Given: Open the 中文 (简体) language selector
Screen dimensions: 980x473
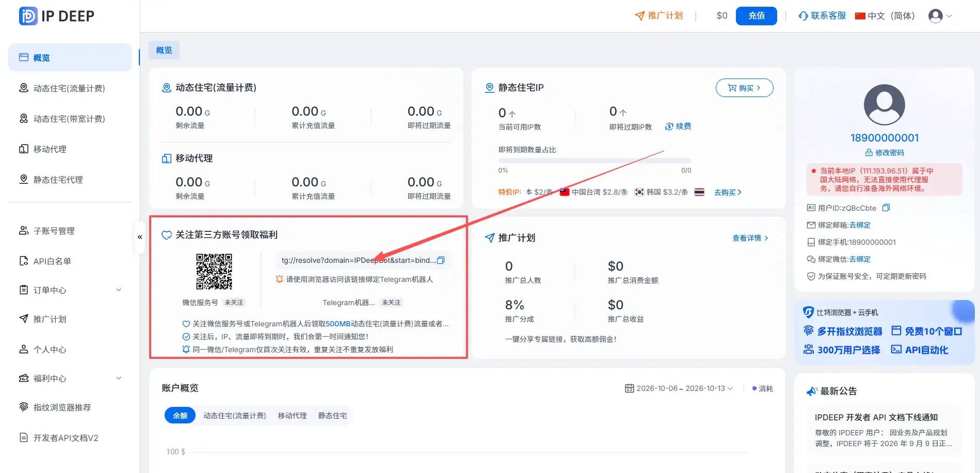Looking at the screenshot, I should 885,15.
